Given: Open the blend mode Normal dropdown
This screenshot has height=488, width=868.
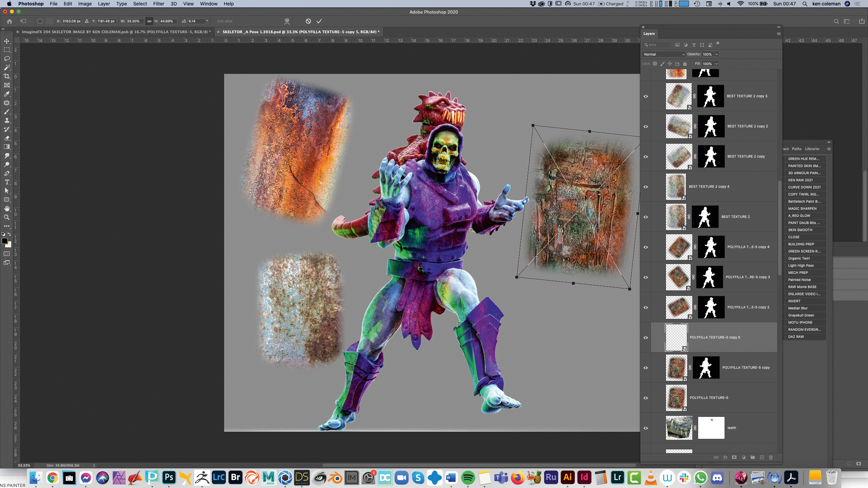Looking at the screenshot, I should 664,54.
